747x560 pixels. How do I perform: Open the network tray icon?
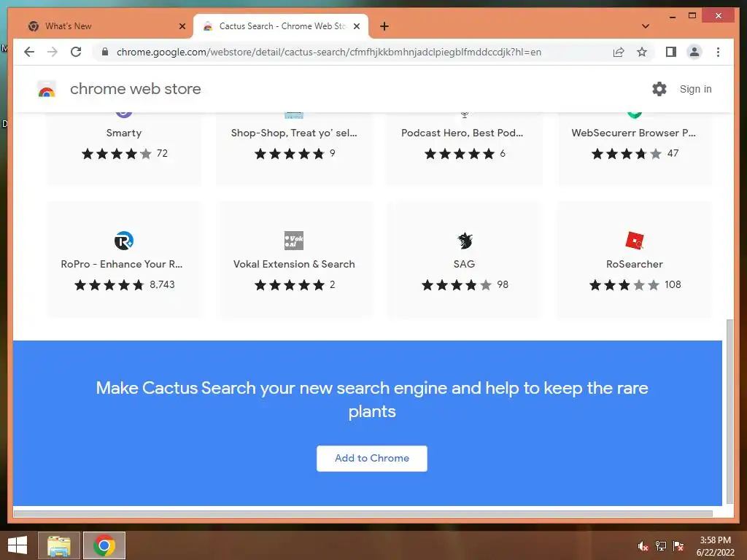[661, 546]
